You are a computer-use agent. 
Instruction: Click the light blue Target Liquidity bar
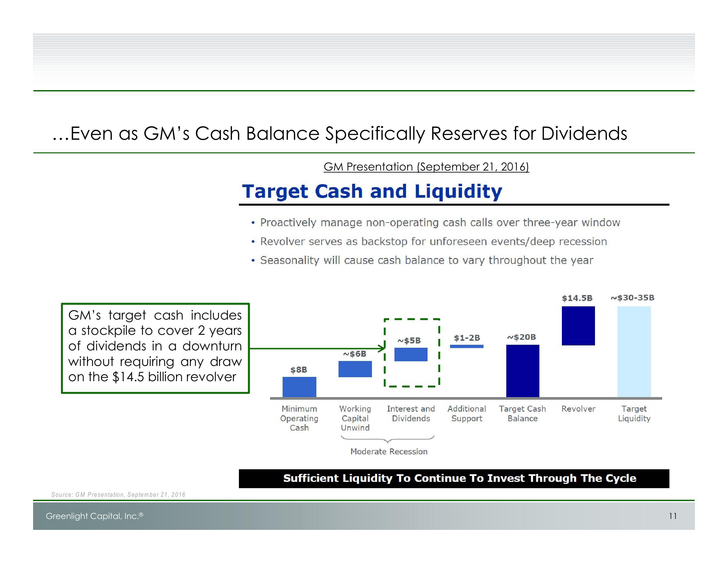(634, 352)
